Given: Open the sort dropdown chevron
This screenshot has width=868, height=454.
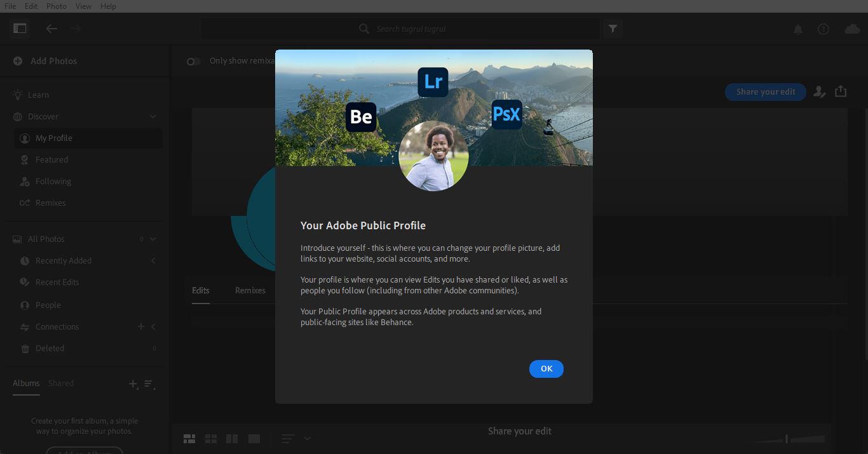Looking at the screenshot, I should point(308,439).
